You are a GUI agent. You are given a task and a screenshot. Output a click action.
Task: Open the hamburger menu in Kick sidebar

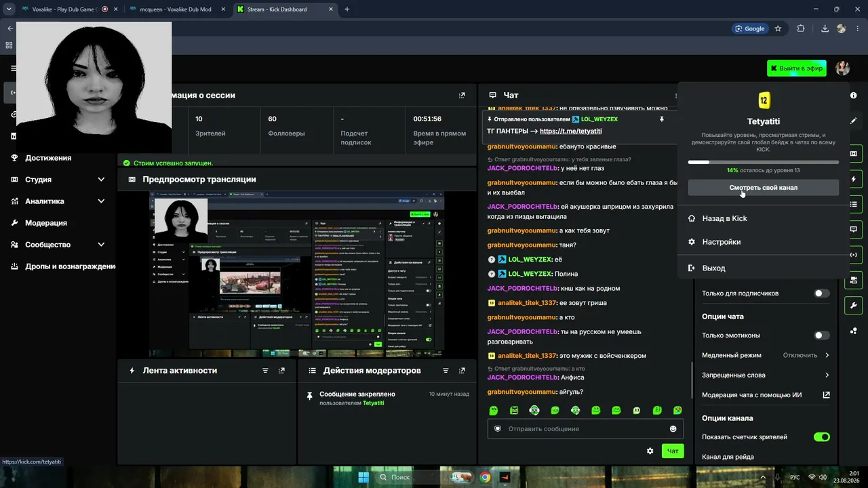13,68
